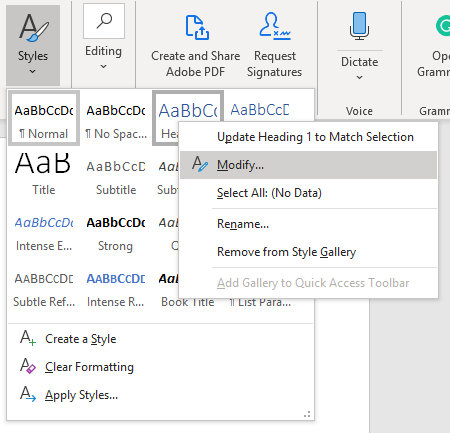This screenshot has width=450, height=433.
Task: Open Apply Styles... option
Action: 160,395
